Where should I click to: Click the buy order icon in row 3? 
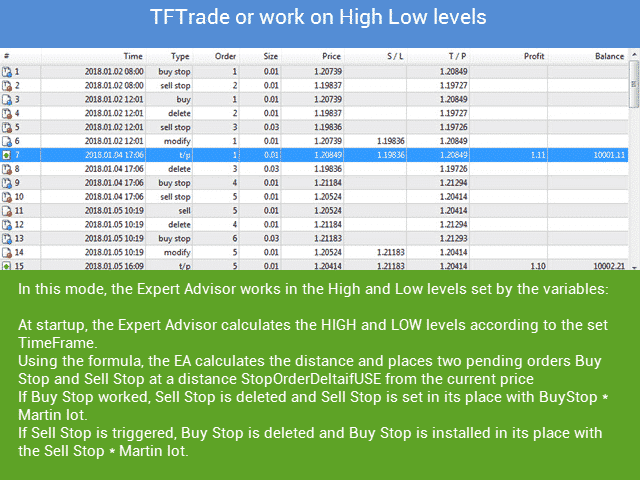click(x=7, y=100)
